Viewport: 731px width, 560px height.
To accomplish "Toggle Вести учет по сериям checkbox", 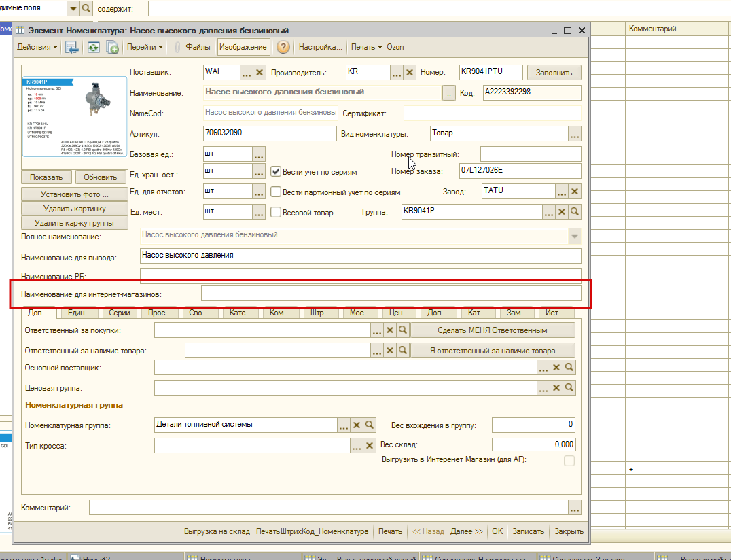I will pos(276,171).
